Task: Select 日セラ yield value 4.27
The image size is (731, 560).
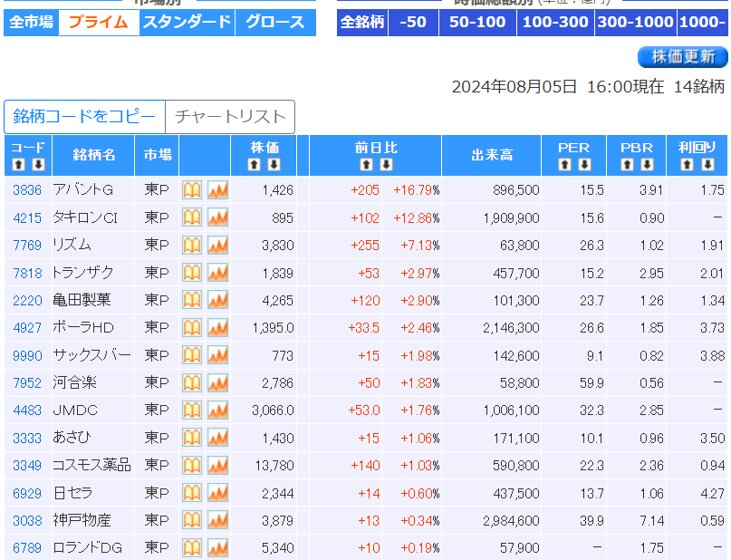Action: [712, 493]
